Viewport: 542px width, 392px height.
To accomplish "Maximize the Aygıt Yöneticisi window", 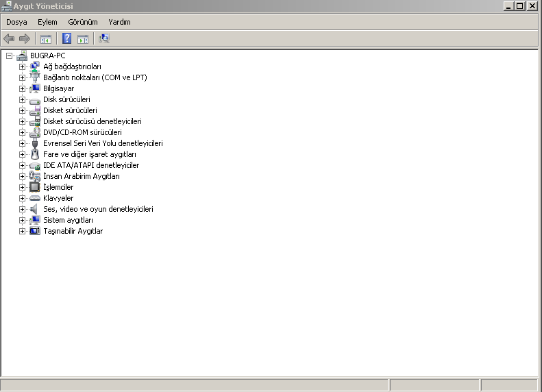I will tap(519, 6).
